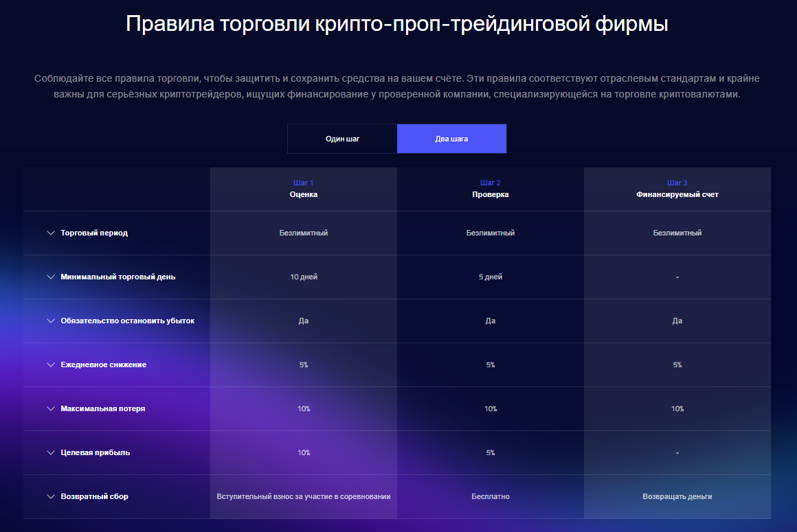Image resolution: width=797 pixels, height=532 pixels.
Task: Click the Максимальная потеря label
Action: (x=102, y=408)
